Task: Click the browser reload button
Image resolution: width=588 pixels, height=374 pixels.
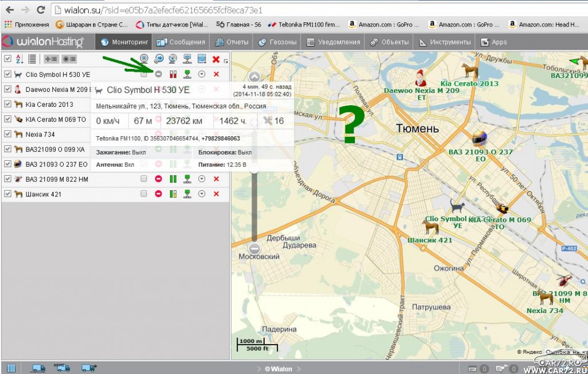Action: (41, 10)
